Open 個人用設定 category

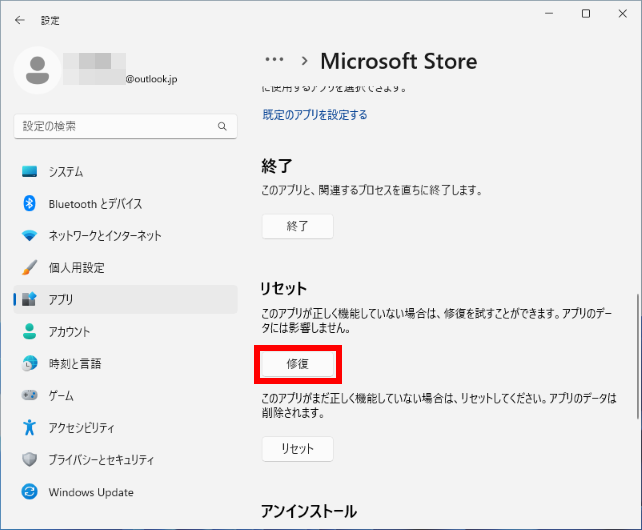tap(77, 267)
